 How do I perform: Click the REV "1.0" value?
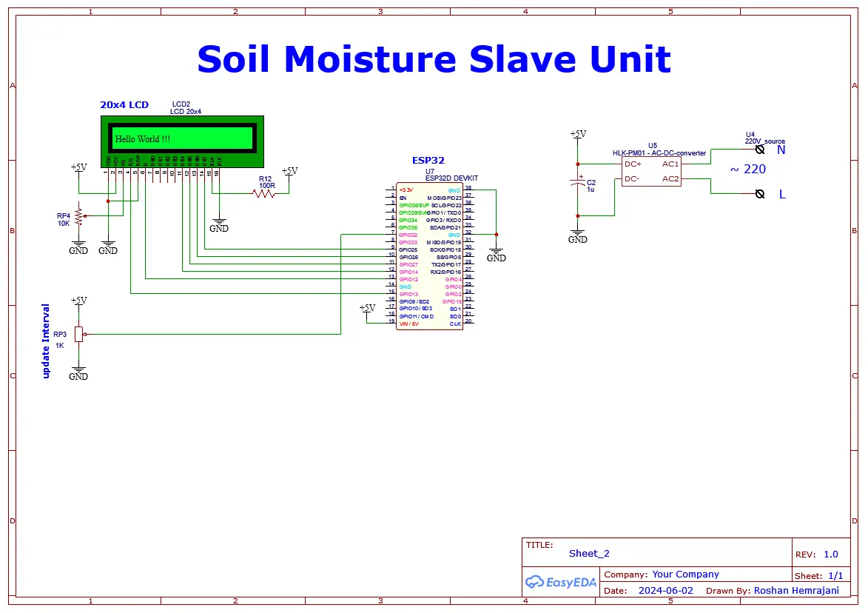831,555
